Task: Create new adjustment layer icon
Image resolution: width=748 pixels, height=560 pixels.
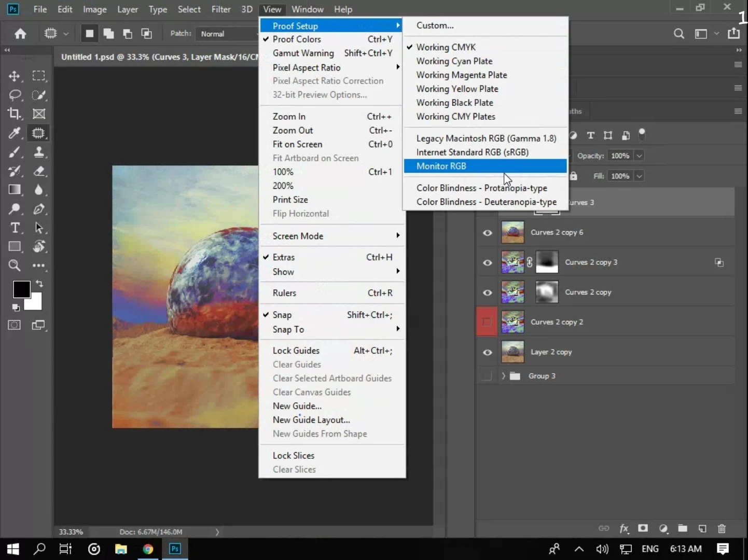Action: [x=663, y=528]
